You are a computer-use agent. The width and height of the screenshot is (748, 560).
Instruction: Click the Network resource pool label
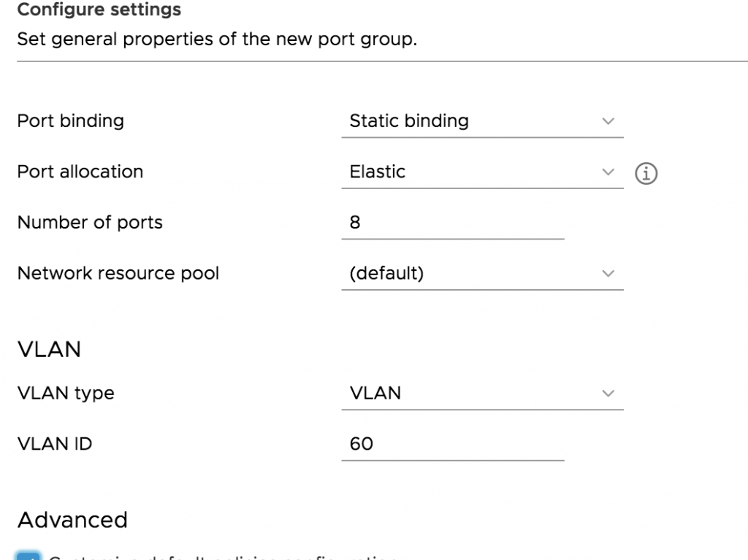click(x=118, y=273)
